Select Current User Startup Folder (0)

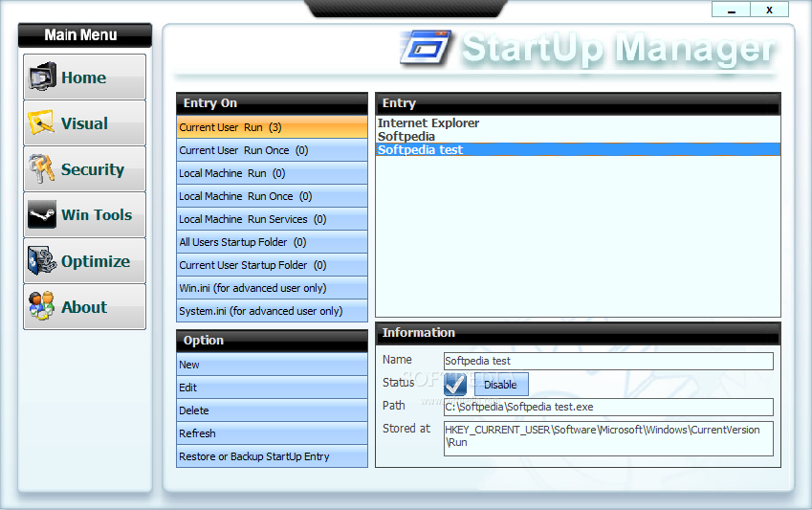click(x=272, y=265)
